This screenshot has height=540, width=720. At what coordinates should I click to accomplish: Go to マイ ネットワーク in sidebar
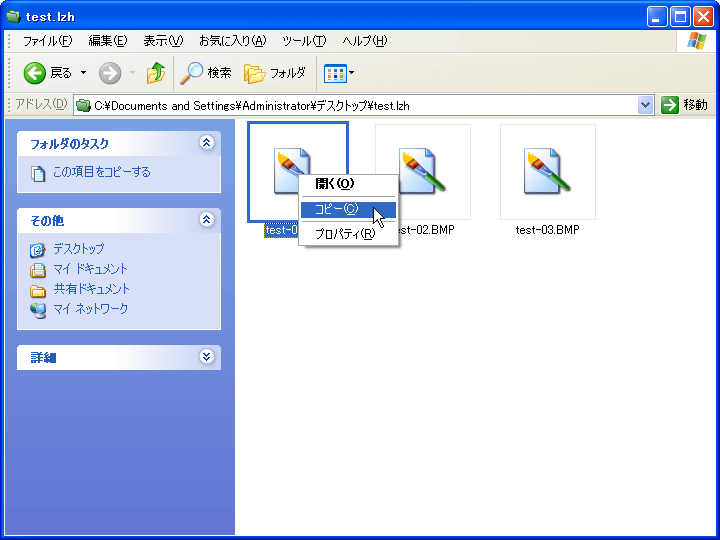tap(90, 309)
